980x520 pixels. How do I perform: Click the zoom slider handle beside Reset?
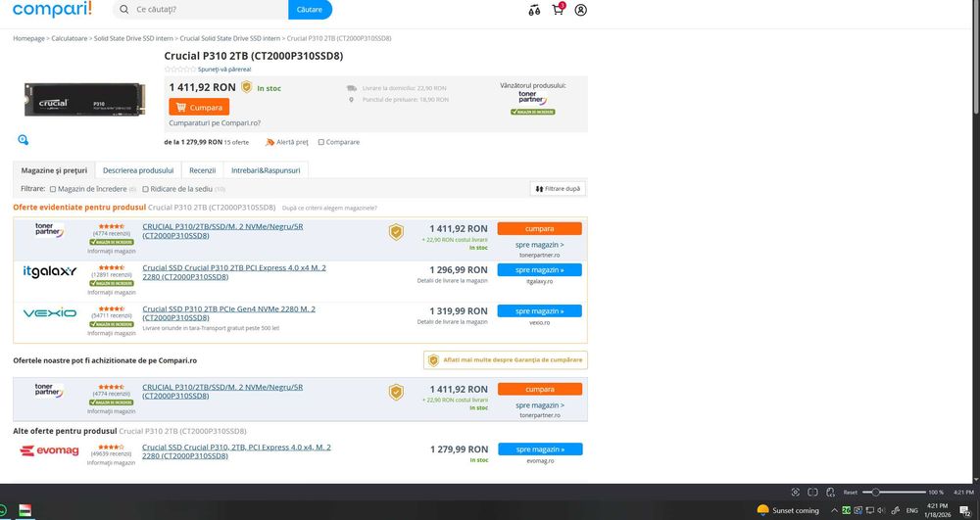875,493
